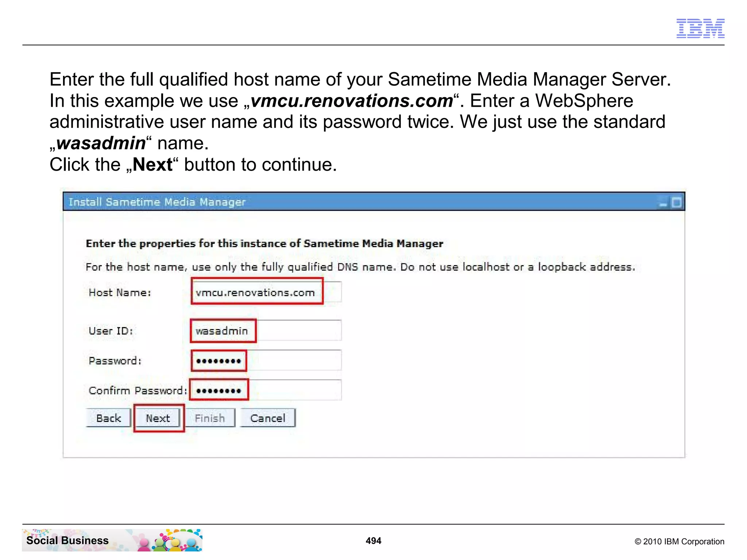The image size is (747, 560).
Task: Maximize the Install Sametime Media Manager panel
Action: [676, 202]
